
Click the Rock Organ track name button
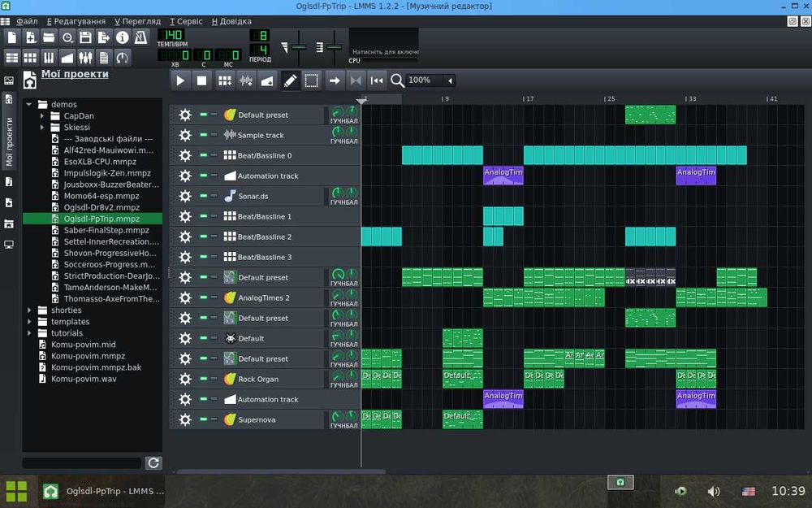point(274,379)
